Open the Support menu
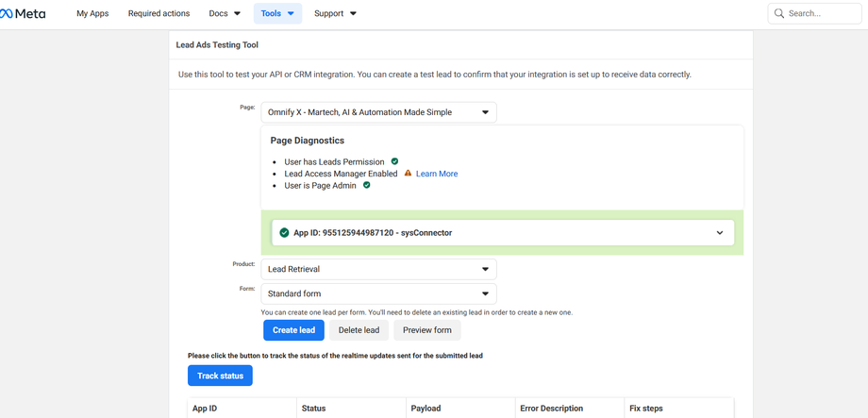The width and height of the screenshot is (868, 418). click(335, 14)
